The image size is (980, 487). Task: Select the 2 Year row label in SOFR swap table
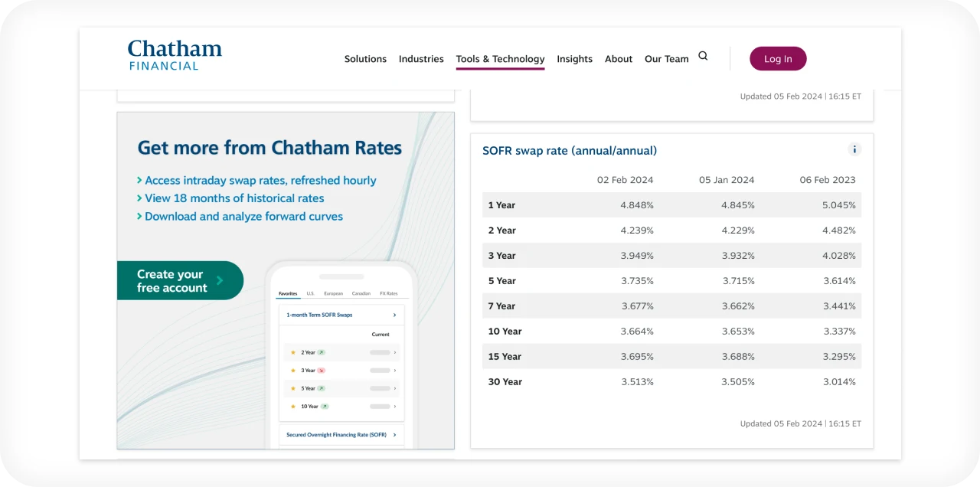coord(501,230)
